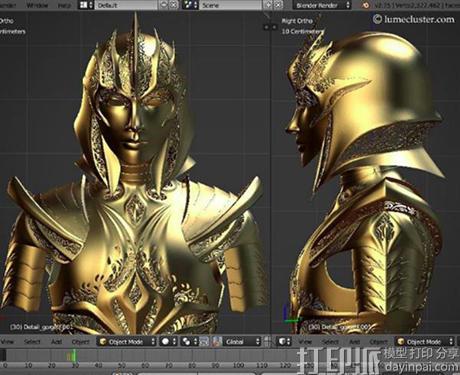Image resolution: width=460 pixels, height=375 pixels.
Task: Open Object Mode dropdown in right viewport
Action: point(424,342)
